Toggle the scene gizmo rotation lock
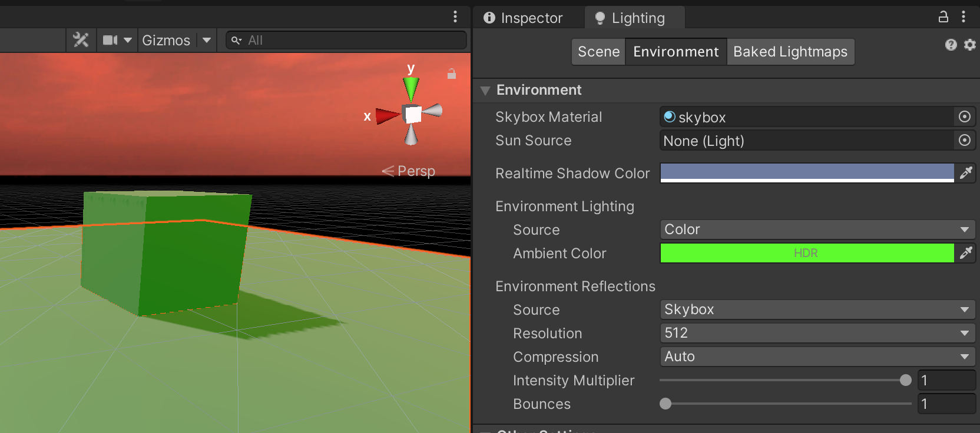This screenshot has width=980, height=433. pos(452,74)
